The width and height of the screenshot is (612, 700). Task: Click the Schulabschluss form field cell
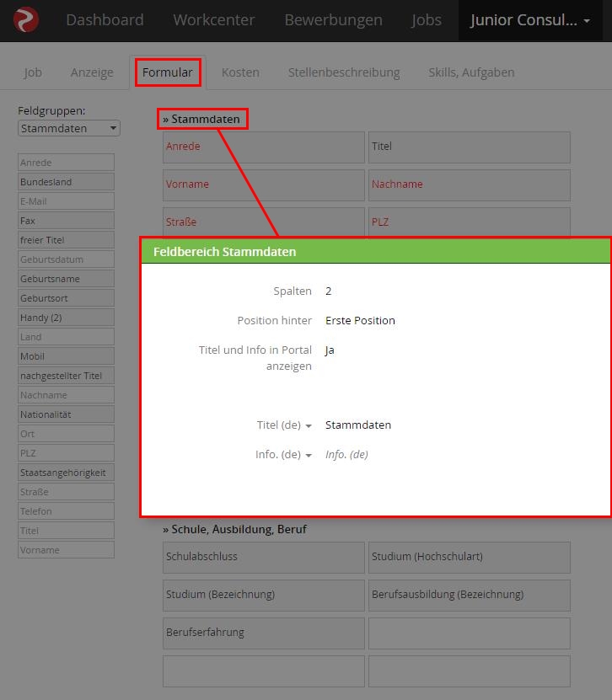[264, 558]
